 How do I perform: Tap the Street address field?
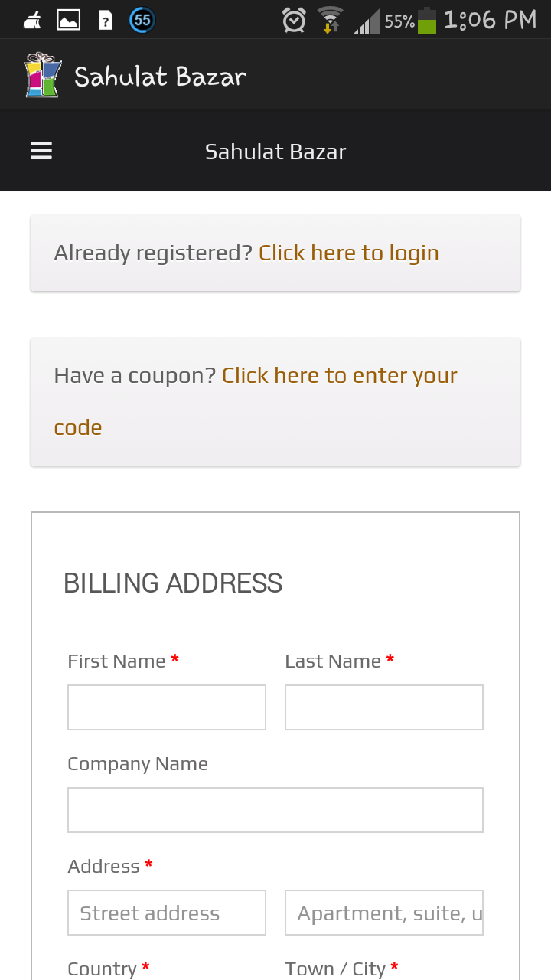[x=167, y=913]
